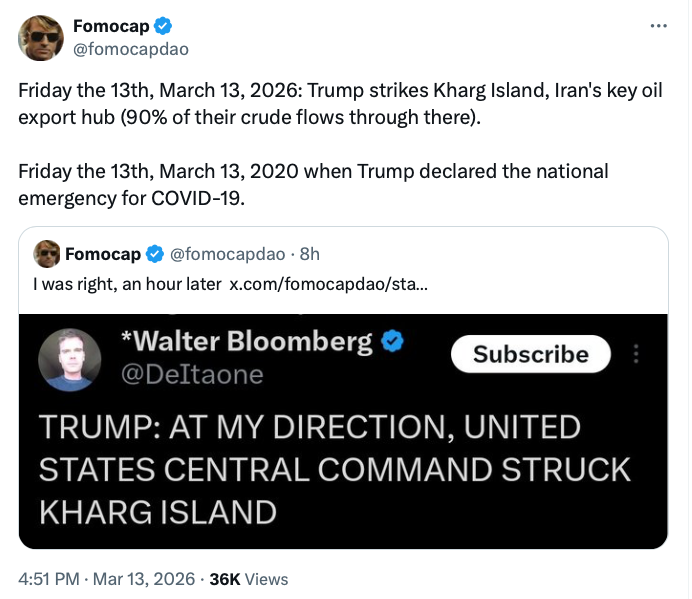Image resolution: width=692 pixels, height=599 pixels.
Task: Click the Fomocap name in the quoted tweet
Action: pos(103,254)
